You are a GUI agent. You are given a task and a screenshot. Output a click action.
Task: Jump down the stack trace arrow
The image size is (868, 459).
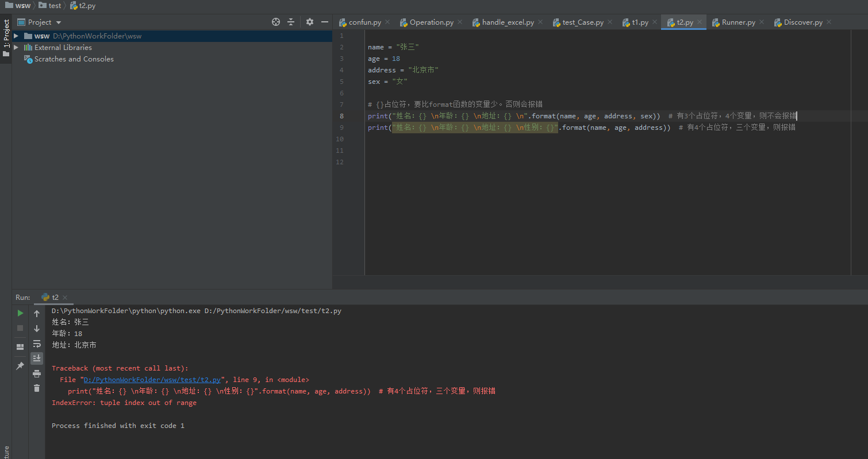(x=37, y=329)
